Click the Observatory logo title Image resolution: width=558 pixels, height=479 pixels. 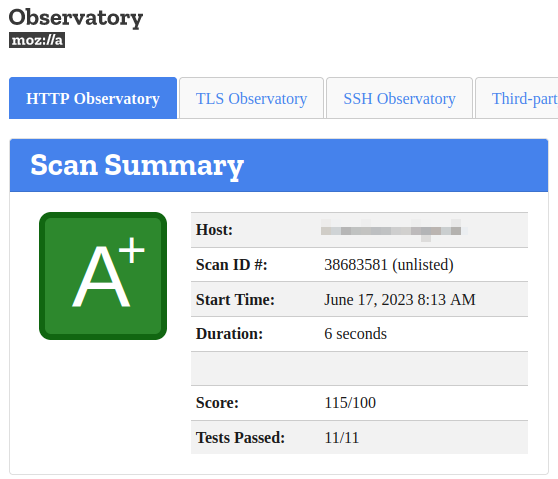[x=76, y=18]
